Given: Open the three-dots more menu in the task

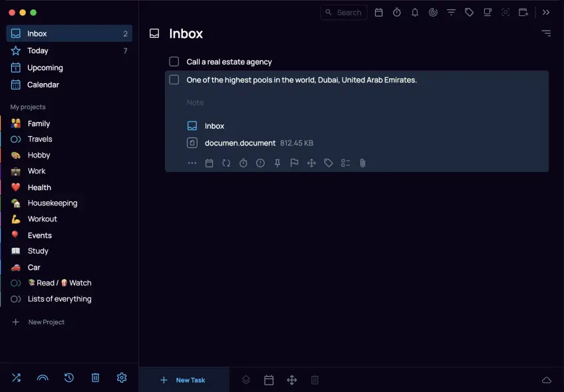Looking at the screenshot, I should 192,163.
